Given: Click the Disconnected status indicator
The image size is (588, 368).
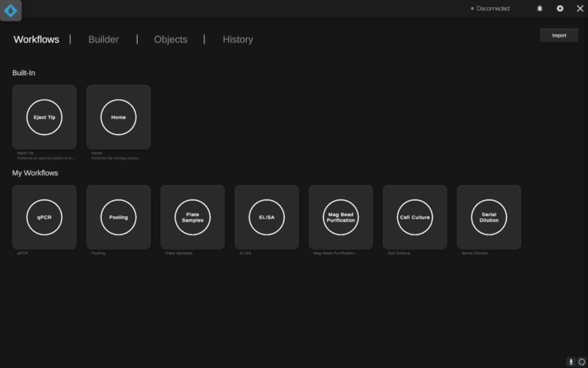Looking at the screenshot, I should click(x=490, y=8).
